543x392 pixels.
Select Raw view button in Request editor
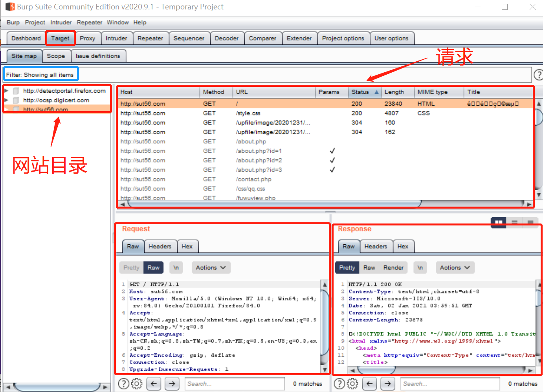coord(154,267)
